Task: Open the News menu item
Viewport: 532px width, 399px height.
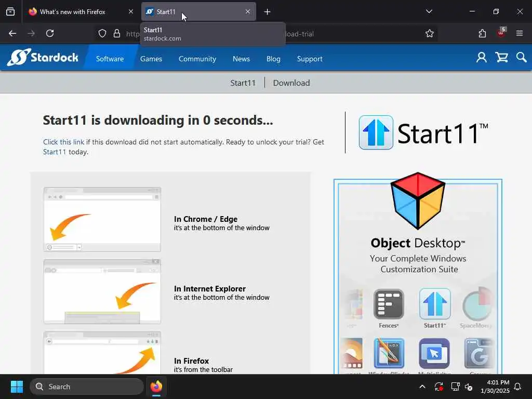Action: [x=241, y=59]
